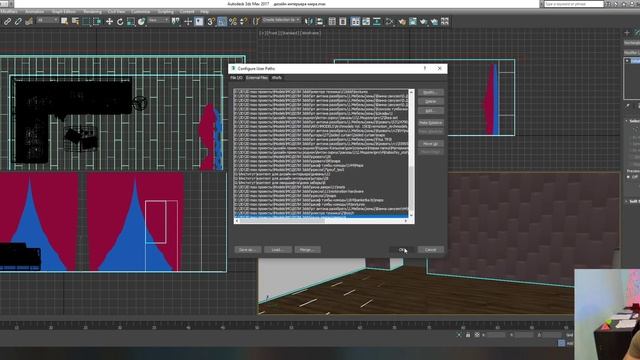Open the Modifiers menu
Image resolution: width=640 pixels, height=360 pixels.
pos(9,11)
